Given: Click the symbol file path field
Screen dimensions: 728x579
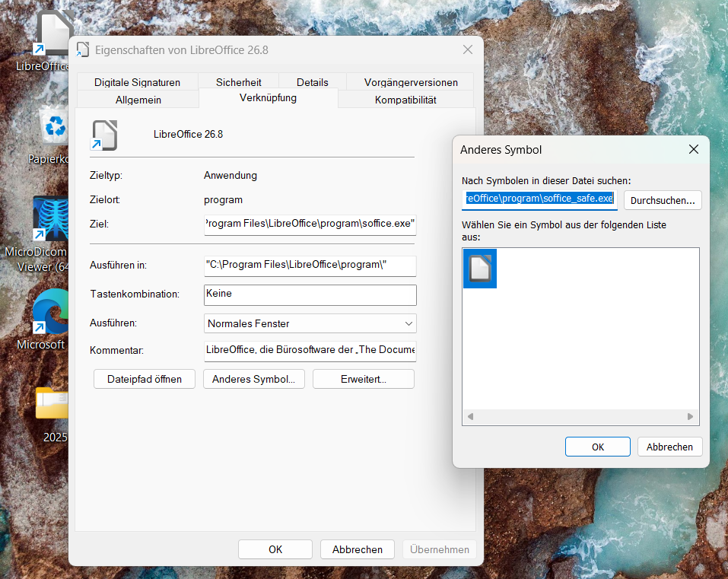Looking at the screenshot, I should [539, 199].
